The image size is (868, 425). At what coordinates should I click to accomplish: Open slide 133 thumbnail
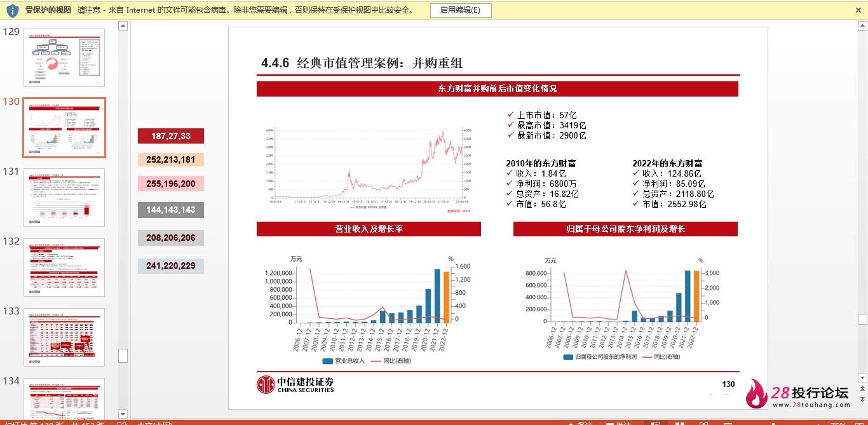tap(64, 337)
